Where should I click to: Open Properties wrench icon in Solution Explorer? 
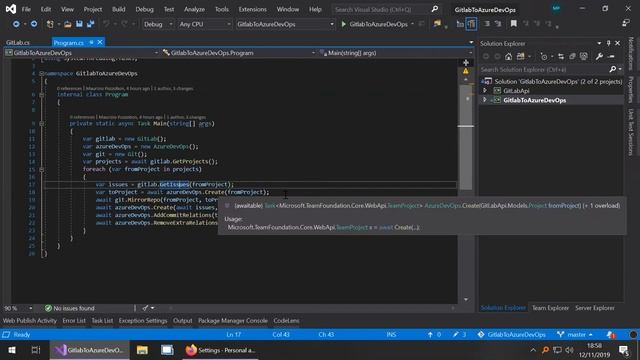point(599,56)
